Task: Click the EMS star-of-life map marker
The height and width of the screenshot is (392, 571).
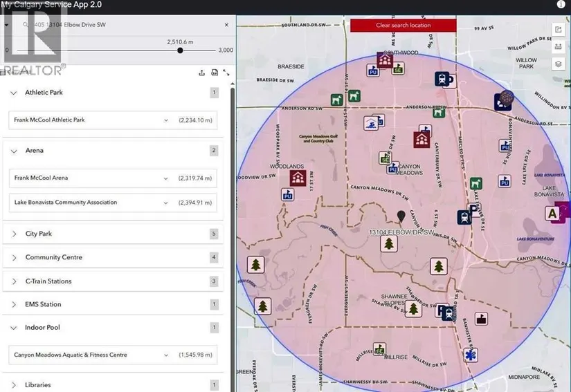Action: pos(471,355)
